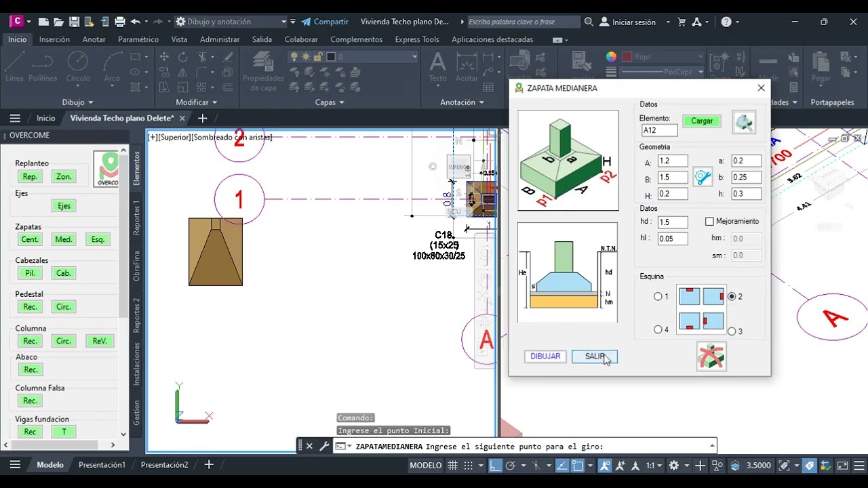Click the printer plot icon
The image size is (868, 488).
click(x=120, y=22)
